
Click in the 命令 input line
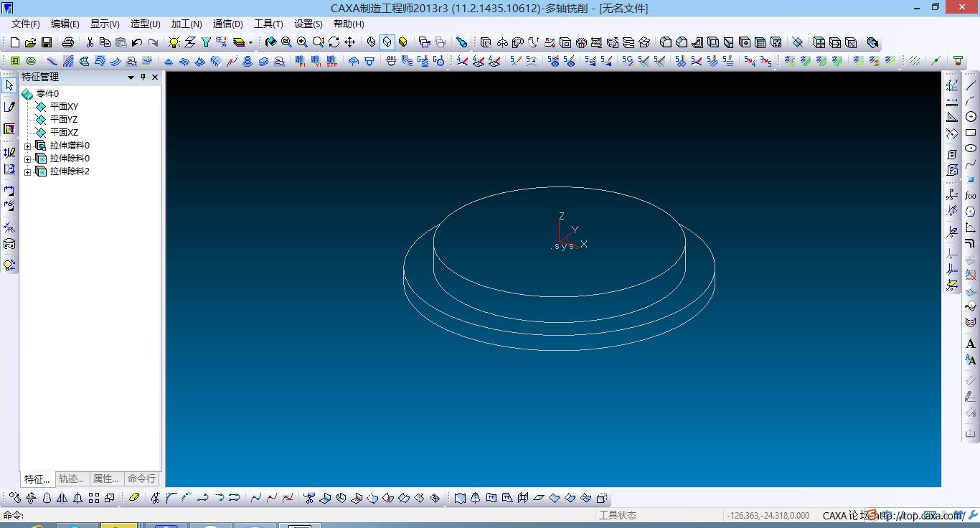pyautogui.click(x=308, y=515)
